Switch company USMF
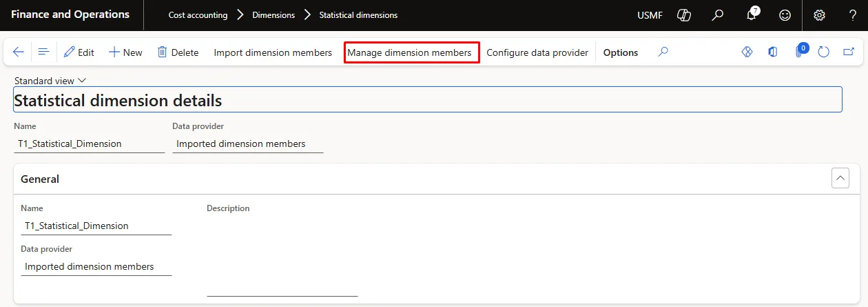The width and height of the screenshot is (868, 307). (x=650, y=15)
